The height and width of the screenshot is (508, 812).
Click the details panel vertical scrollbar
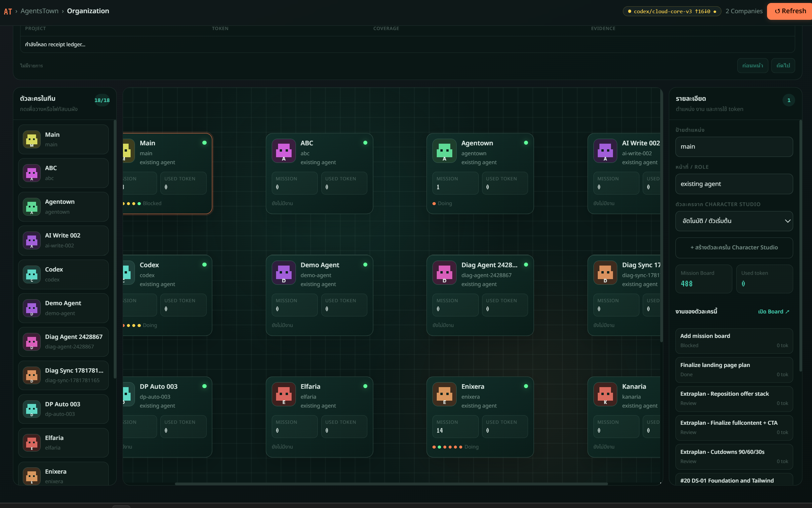(x=800, y=246)
